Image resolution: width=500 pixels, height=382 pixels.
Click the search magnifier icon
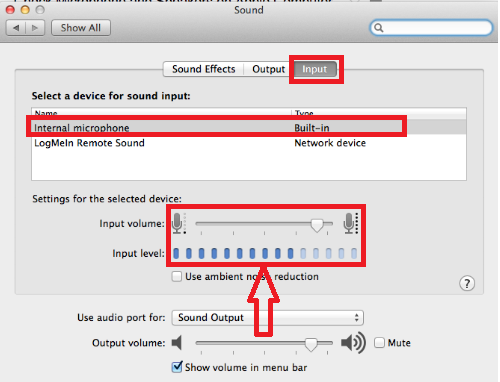click(378, 28)
